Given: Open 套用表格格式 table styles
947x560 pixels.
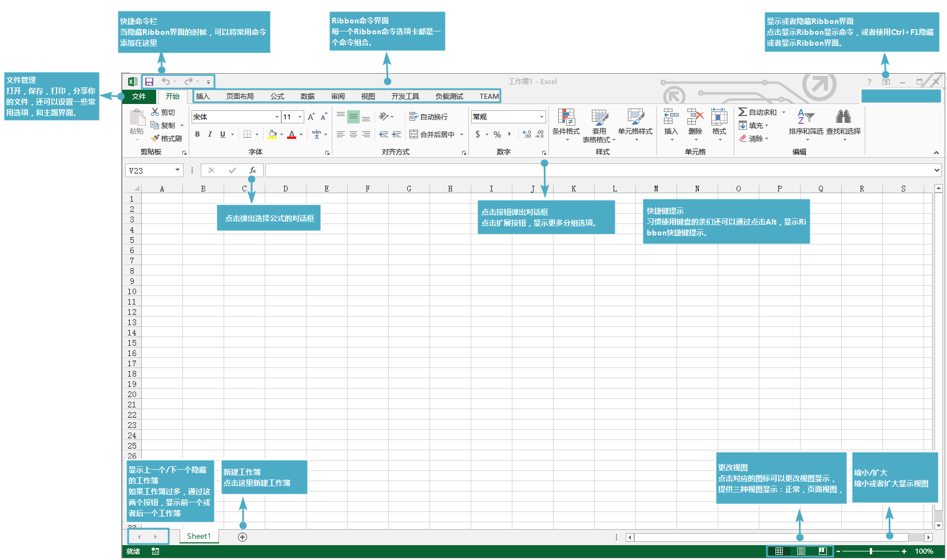Looking at the screenshot, I should pyautogui.click(x=599, y=125).
